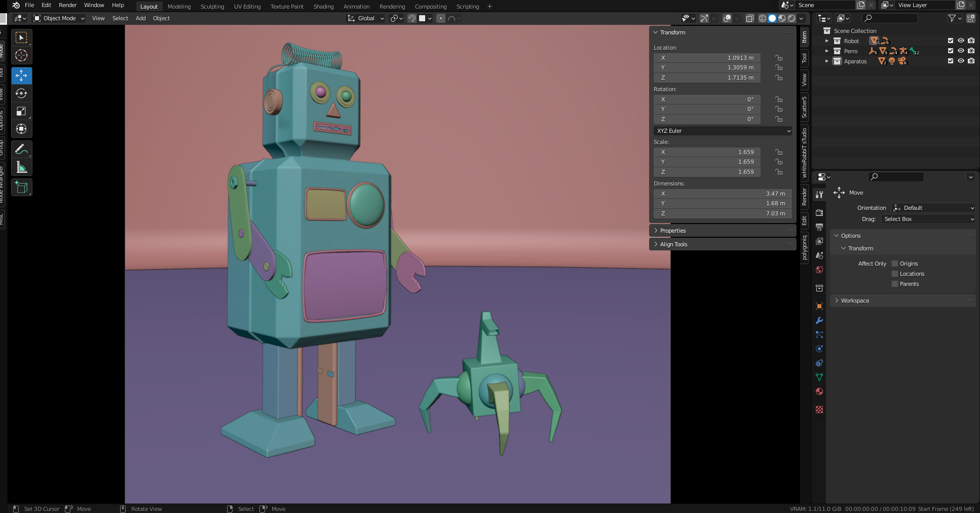Disable Aparatos collection in renders
This screenshot has width=980, height=513.
pyautogui.click(x=971, y=61)
